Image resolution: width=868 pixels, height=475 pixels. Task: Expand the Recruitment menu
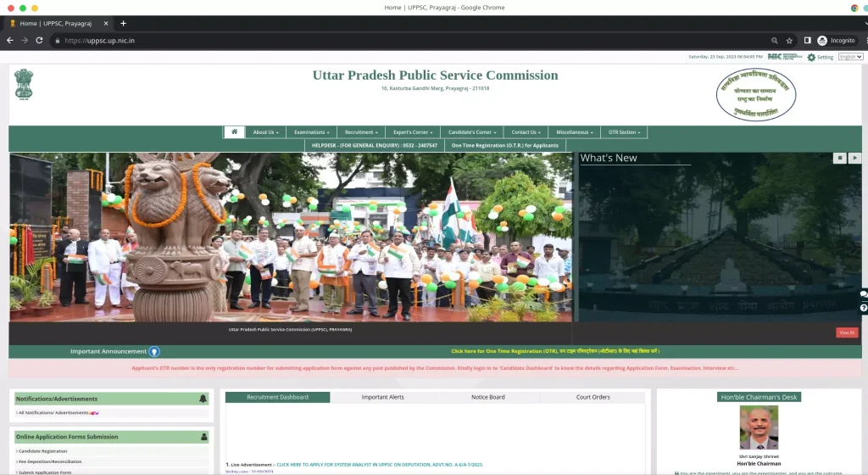coord(361,132)
